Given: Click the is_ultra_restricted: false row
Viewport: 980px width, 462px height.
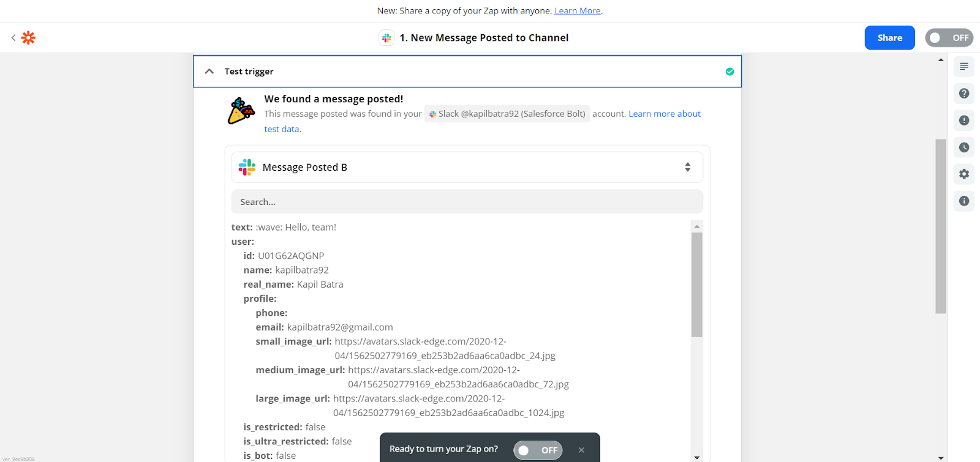Looking at the screenshot, I should (x=298, y=441).
